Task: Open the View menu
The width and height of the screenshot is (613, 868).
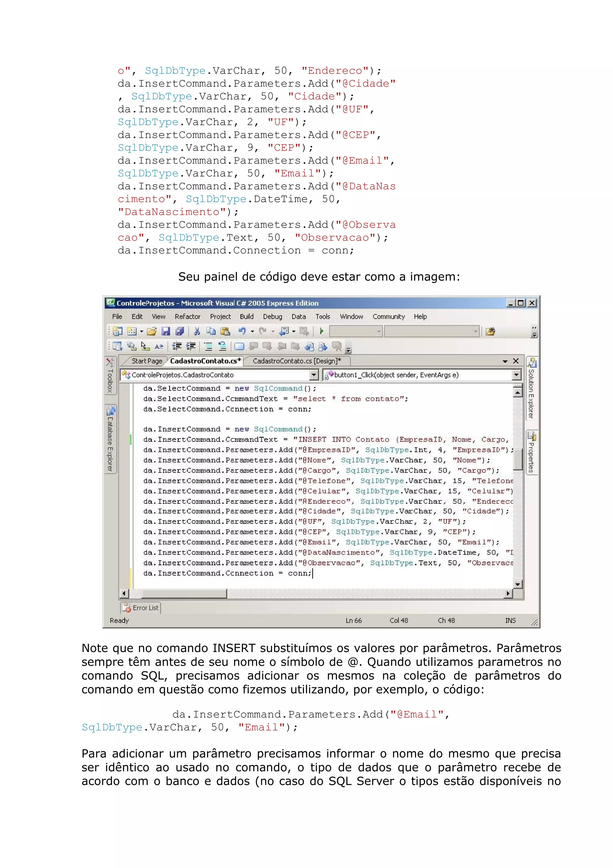Action: click(159, 317)
